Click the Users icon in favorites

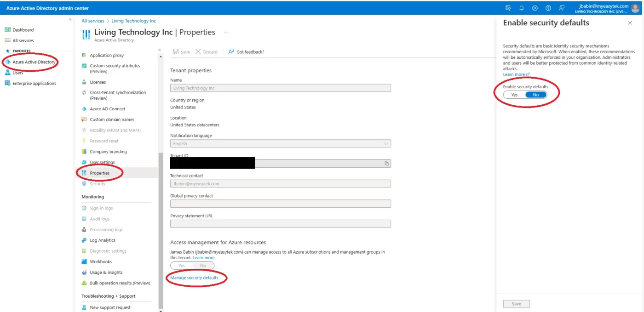click(x=7, y=73)
